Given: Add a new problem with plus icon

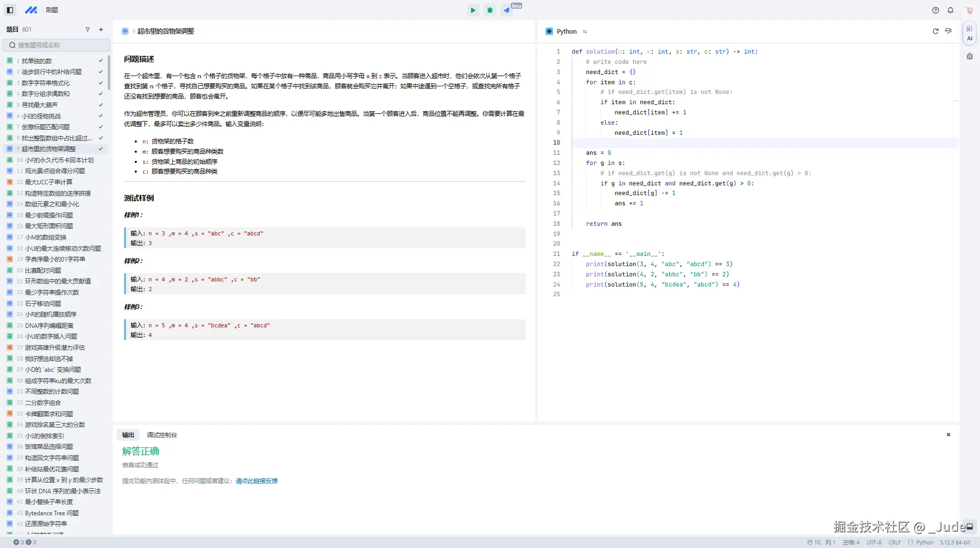Looking at the screenshot, I should click(101, 30).
